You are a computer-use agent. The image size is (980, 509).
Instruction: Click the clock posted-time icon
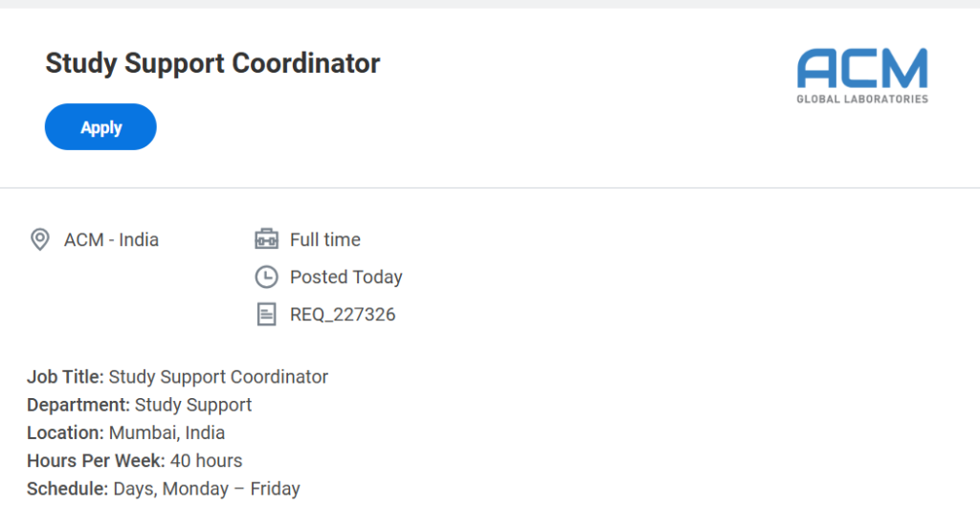click(x=266, y=277)
